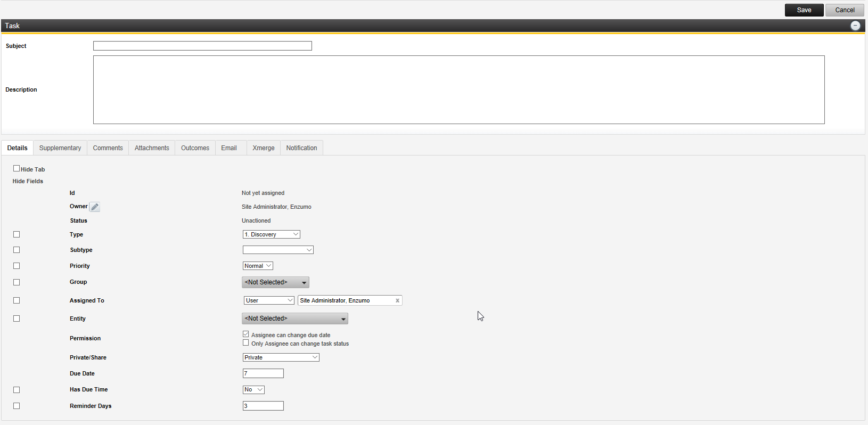Click the 'Unactioned' status value
This screenshot has height=425, width=868.
[256, 220]
